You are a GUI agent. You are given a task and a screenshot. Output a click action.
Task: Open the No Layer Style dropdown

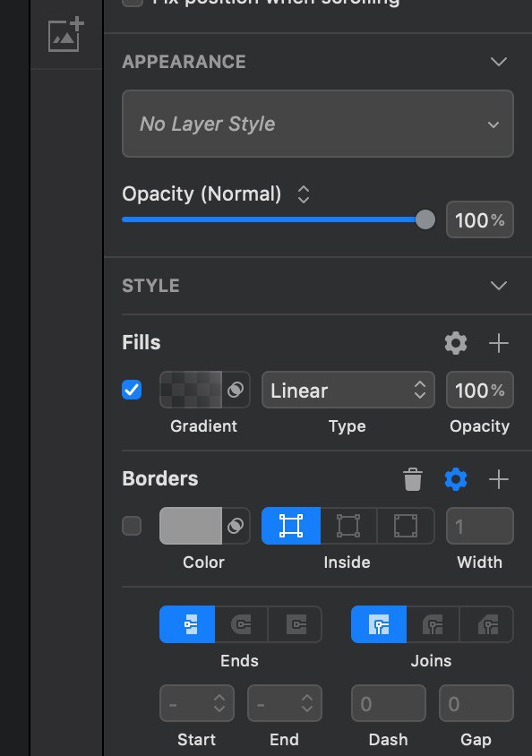pos(318,124)
